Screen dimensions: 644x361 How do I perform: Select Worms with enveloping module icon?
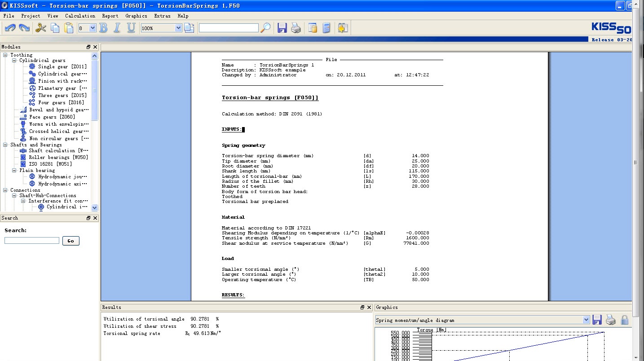(23, 124)
